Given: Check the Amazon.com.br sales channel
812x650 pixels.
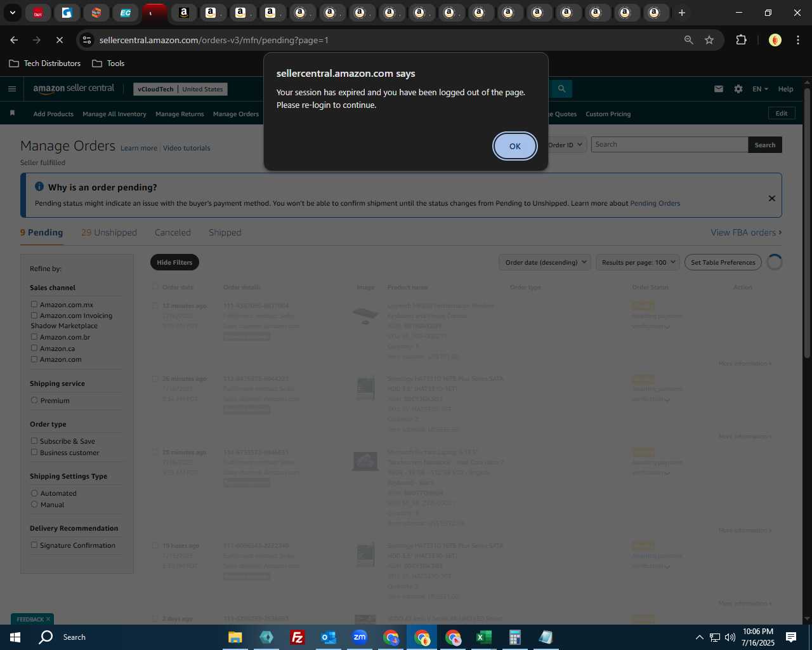Looking at the screenshot, I should coord(34,336).
